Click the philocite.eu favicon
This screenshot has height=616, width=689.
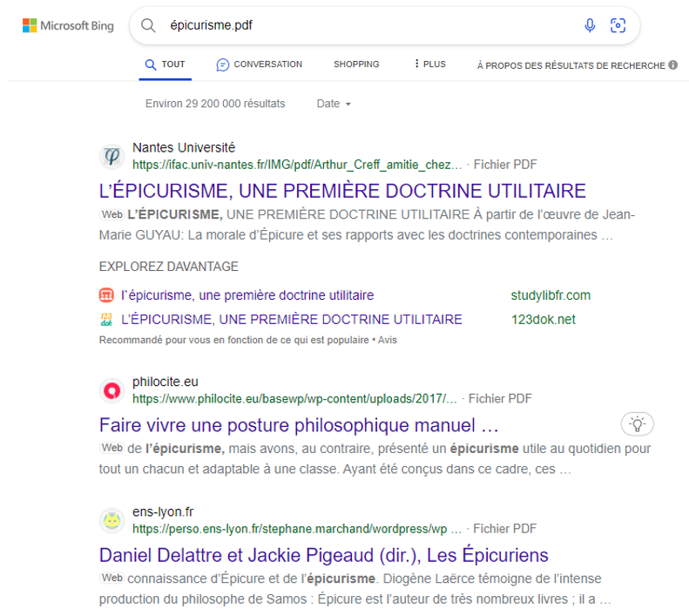(112, 390)
